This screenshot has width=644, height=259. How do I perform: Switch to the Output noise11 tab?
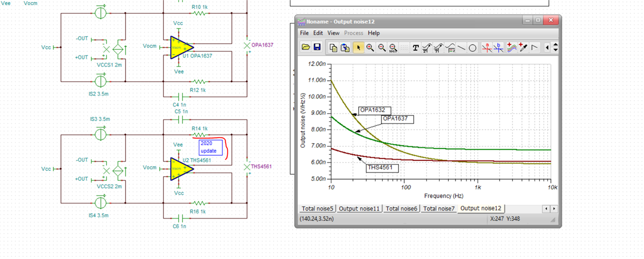coord(359,209)
